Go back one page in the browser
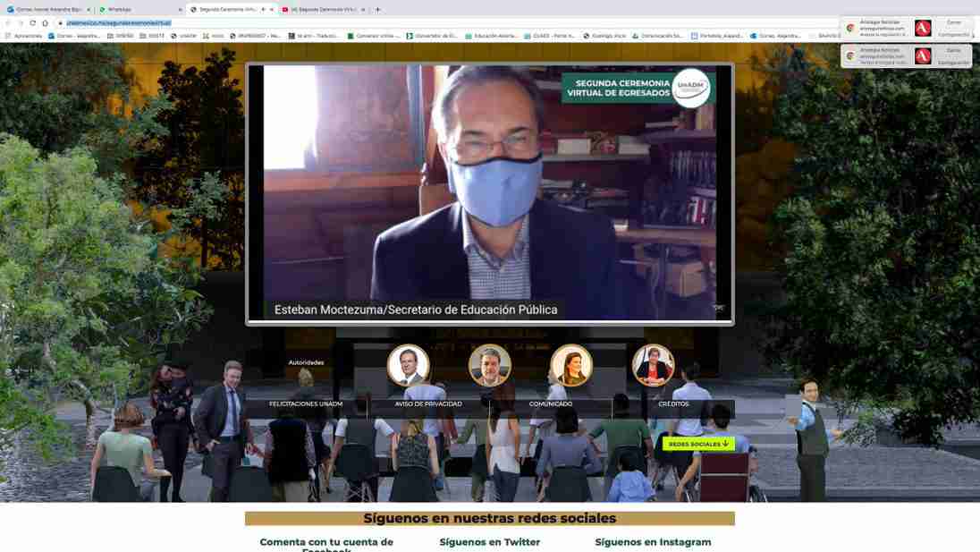 7,22
